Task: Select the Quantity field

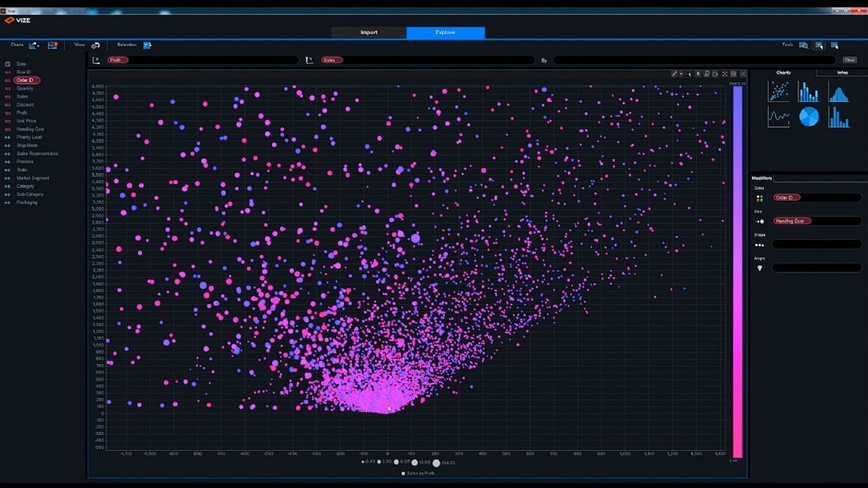Action: click(25, 88)
